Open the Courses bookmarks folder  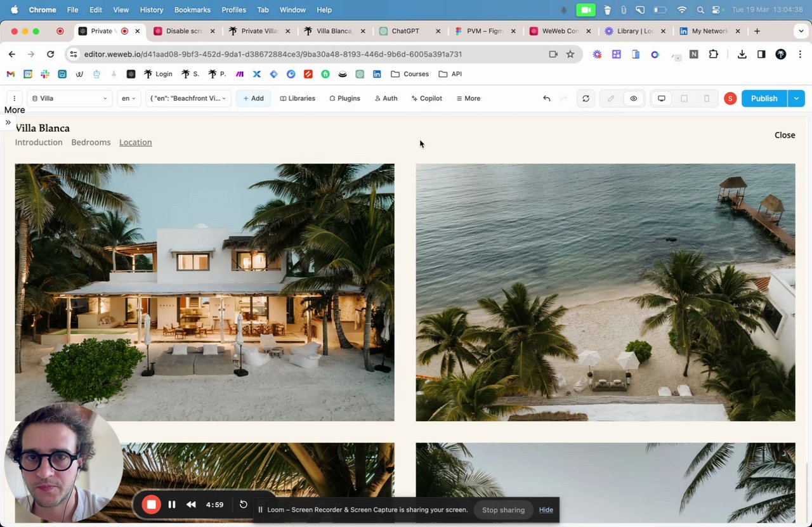pyautogui.click(x=410, y=74)
